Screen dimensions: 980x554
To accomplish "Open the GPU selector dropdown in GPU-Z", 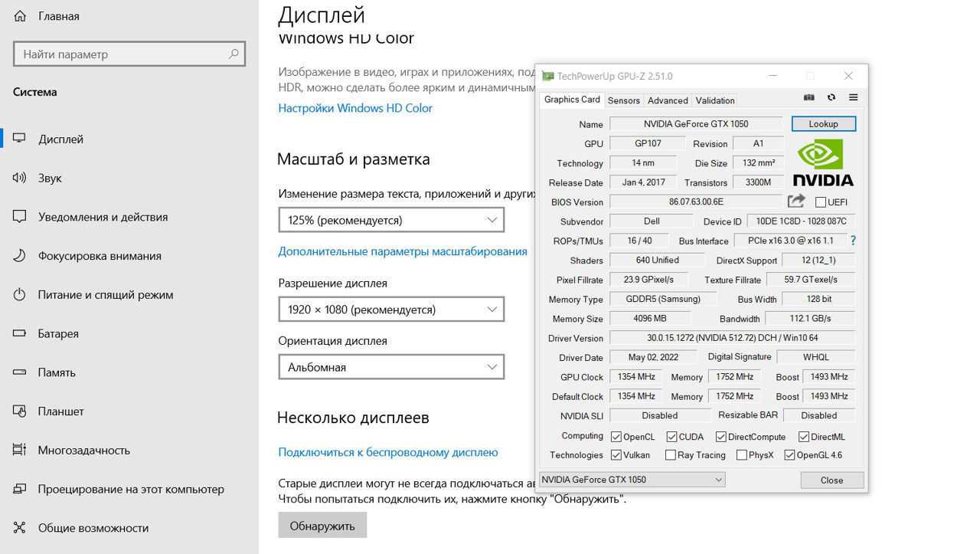I will [632, 480].
